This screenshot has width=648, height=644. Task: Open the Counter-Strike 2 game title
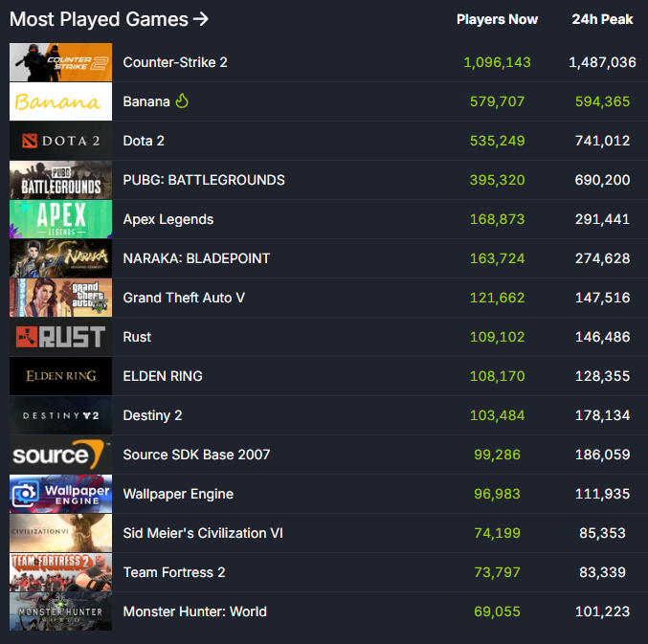pyautogui.click(x=175, y=62)
